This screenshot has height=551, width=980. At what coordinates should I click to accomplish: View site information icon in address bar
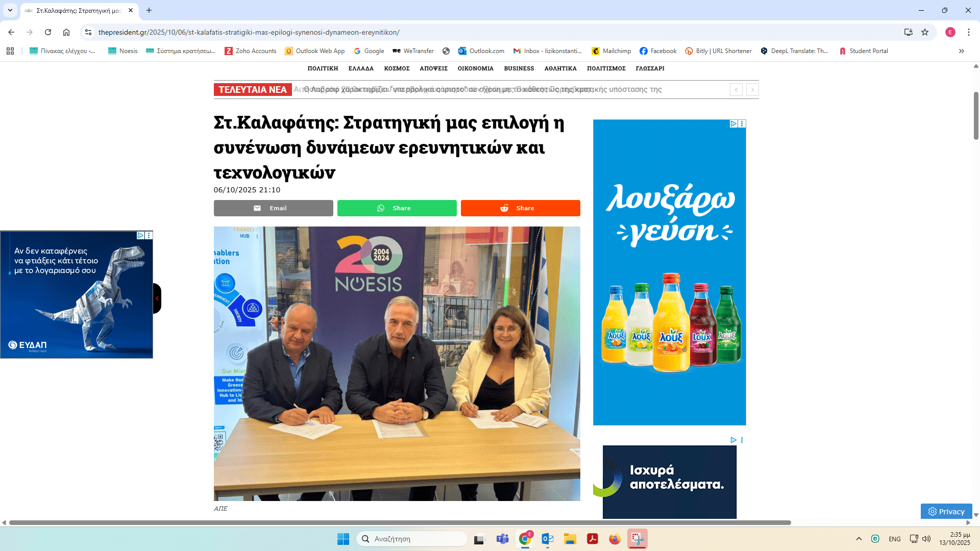pyautogui.click(x=88, y=32)
